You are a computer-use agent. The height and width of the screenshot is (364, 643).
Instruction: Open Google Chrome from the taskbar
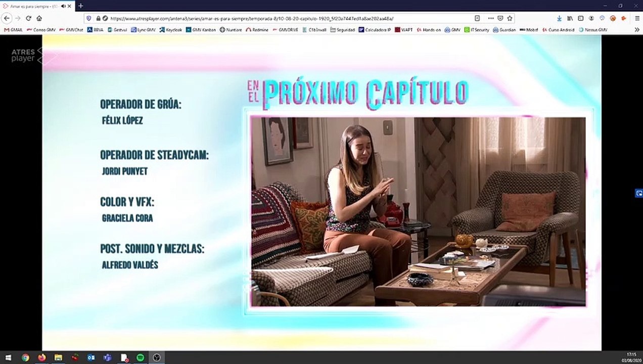(x=25, y=357)
